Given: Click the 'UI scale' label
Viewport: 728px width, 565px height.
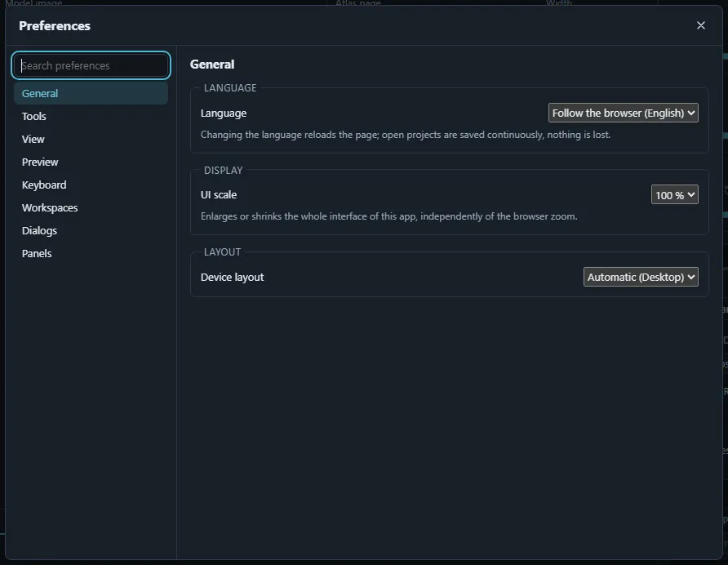Looking at the screenshot, I should [x=219, y=194].
